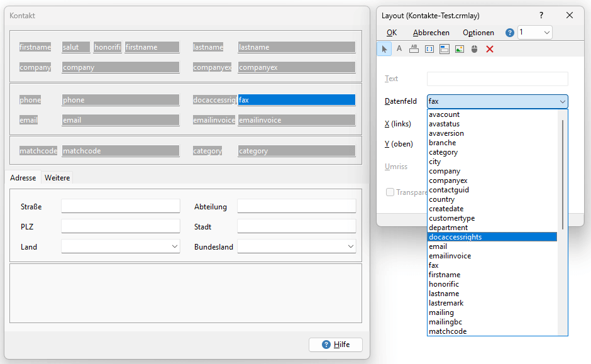Choose the text label tool
This screenshot has height=364, width=591.
click(399, 48)
